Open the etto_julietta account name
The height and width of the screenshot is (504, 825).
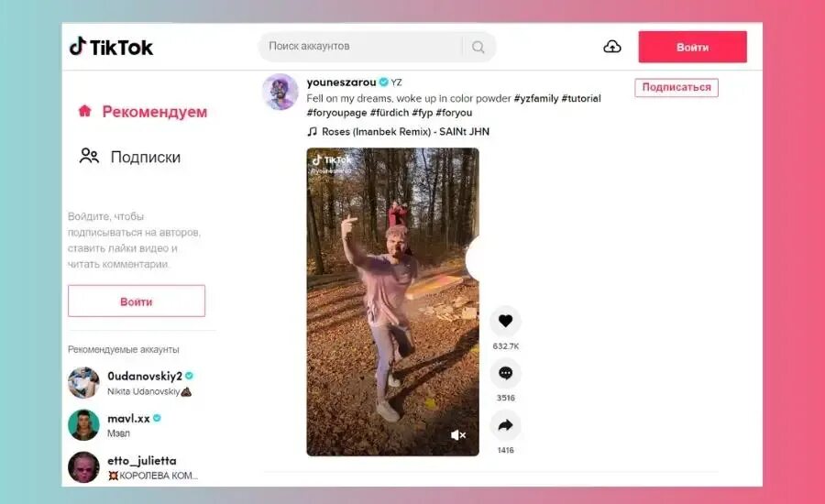(141, 460)
